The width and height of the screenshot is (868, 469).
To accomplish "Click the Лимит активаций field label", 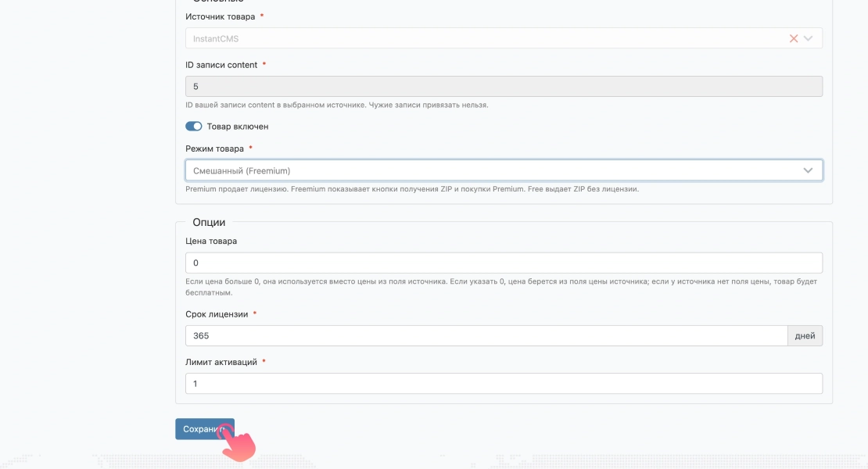I will (221, 362).
